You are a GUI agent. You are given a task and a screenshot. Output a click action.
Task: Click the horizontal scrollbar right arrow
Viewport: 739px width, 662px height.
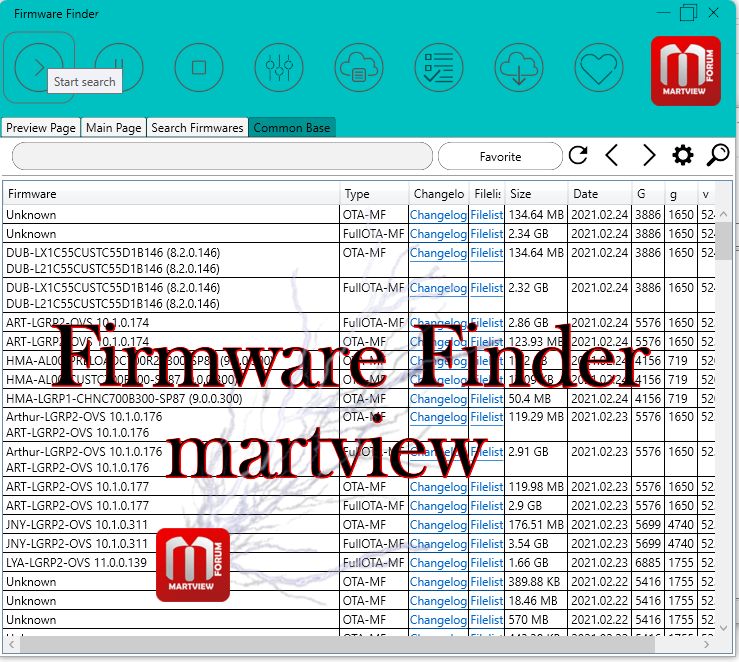[x=706, y=644]
